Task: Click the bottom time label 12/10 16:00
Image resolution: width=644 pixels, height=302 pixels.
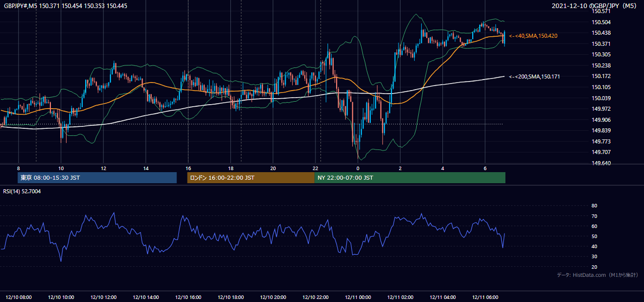Action: [188, 297]
